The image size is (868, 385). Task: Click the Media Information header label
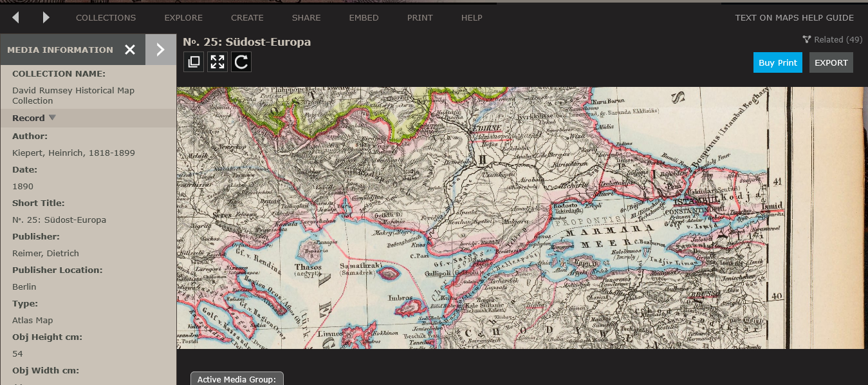coord(60,50)
